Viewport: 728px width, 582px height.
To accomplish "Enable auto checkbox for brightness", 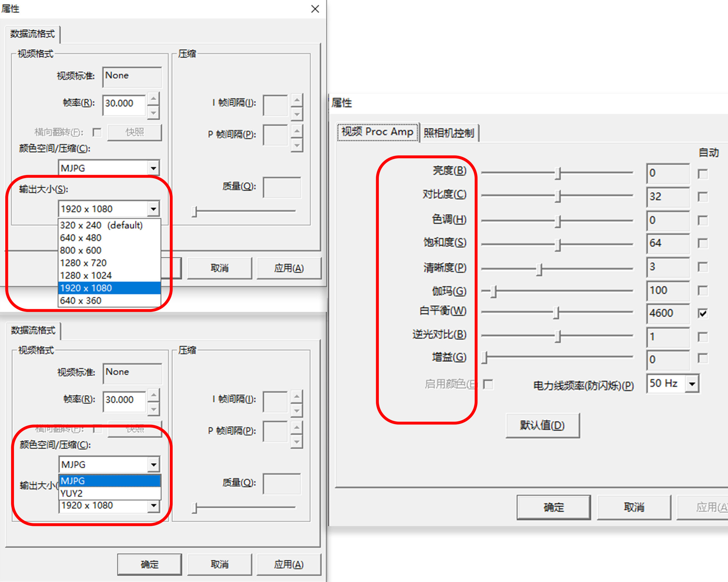I will [x=703, y=174].
